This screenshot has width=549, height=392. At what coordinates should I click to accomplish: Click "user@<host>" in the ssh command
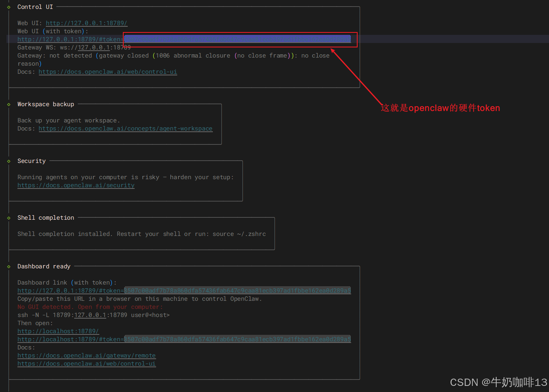tap(150, 315)
